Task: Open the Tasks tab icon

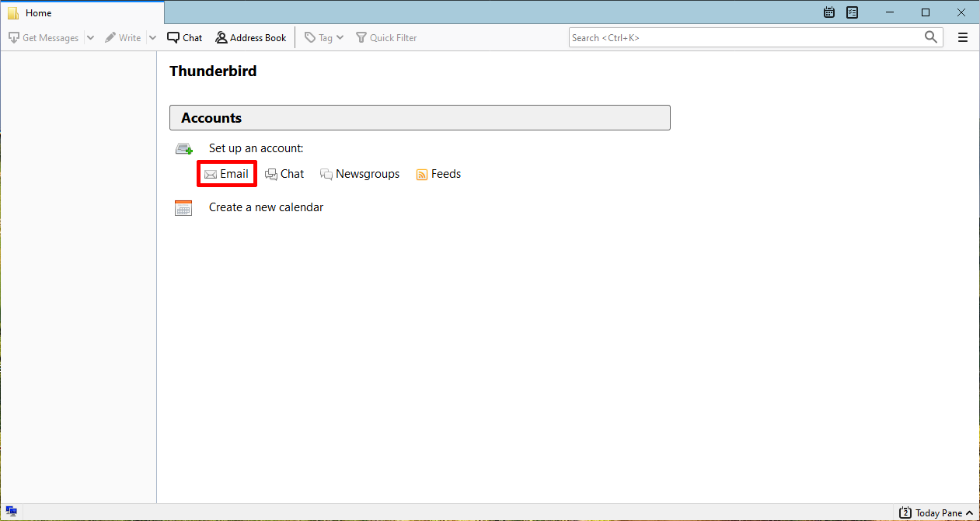Action: pyautogui.click(x=853, y=12)
